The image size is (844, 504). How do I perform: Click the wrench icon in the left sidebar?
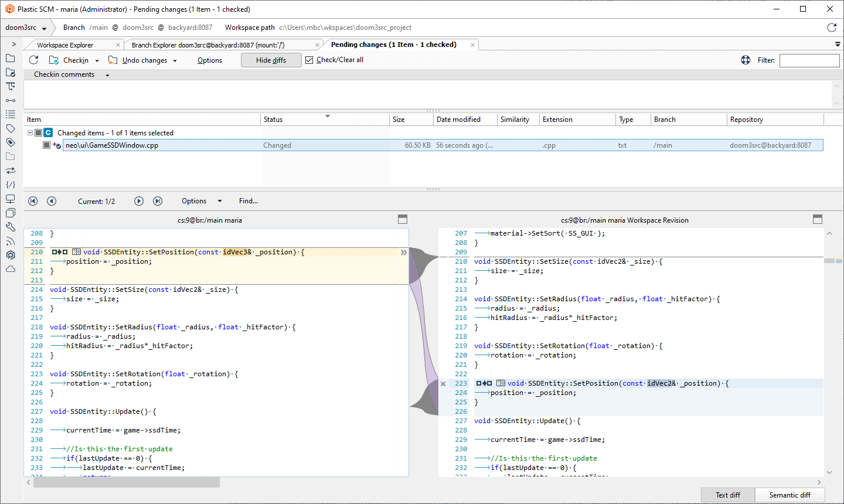pyautogui.click(x=10, y=227)
